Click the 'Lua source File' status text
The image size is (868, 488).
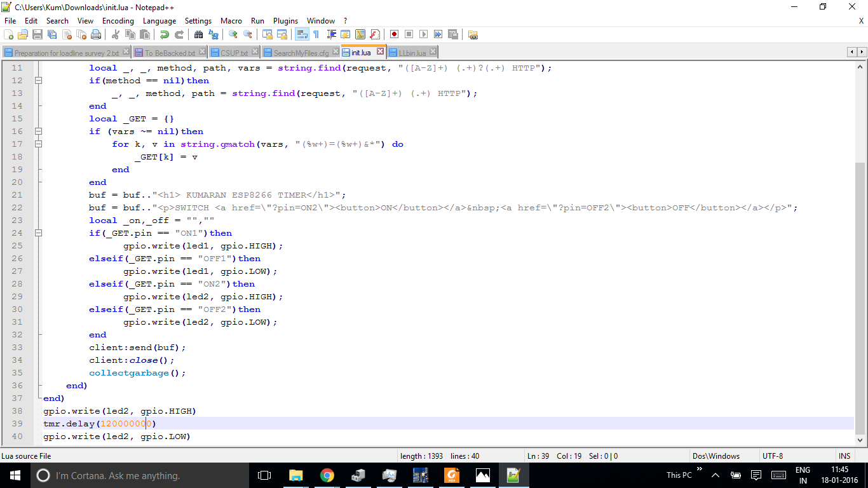[x=26, y=456]
